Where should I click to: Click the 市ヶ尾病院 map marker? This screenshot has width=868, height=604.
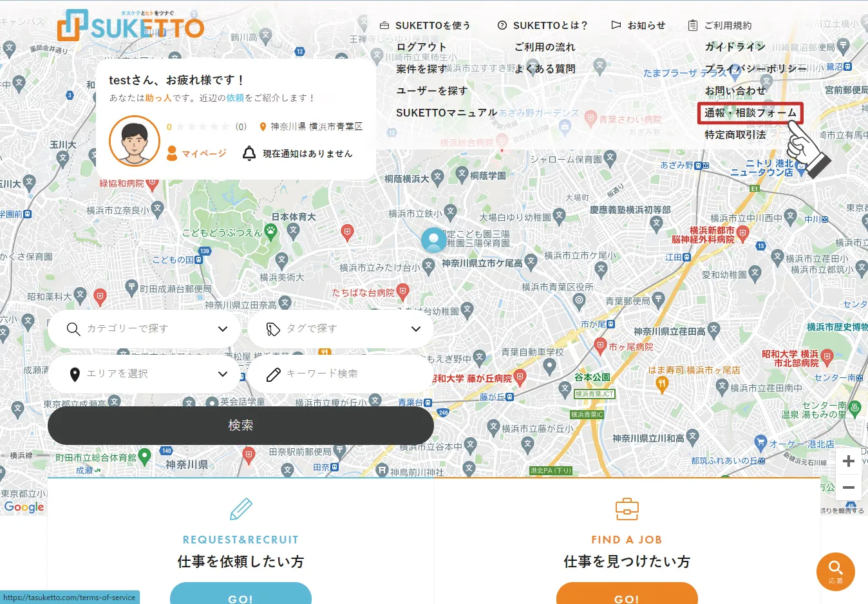[600, 345]
